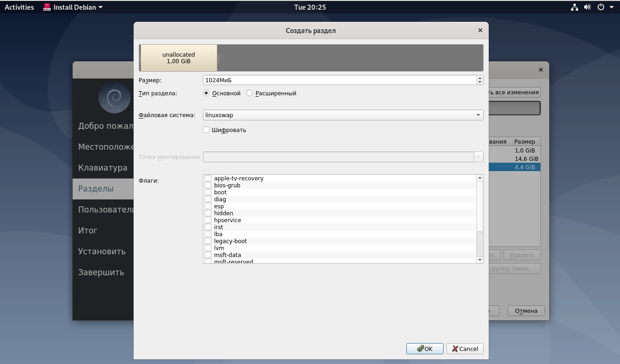Close the Создать раздел dialog
Image resolution: width=620 pixels, height=364 pixels.
pyautogui.click(x=480, y=30)
